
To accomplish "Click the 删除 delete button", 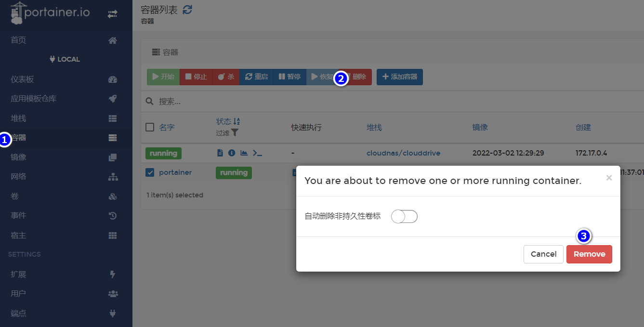I will (x=357, y=77).
